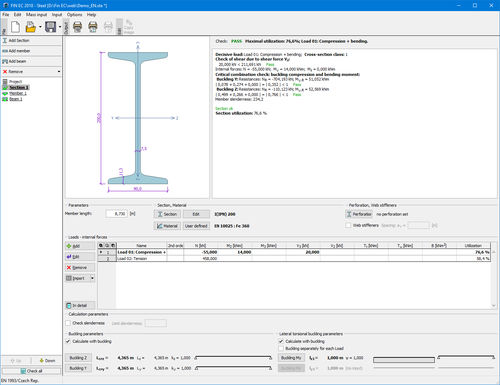The image size is (500, 385).
Task: Click the red X on loads Remove button
Action: pos(69,267)
